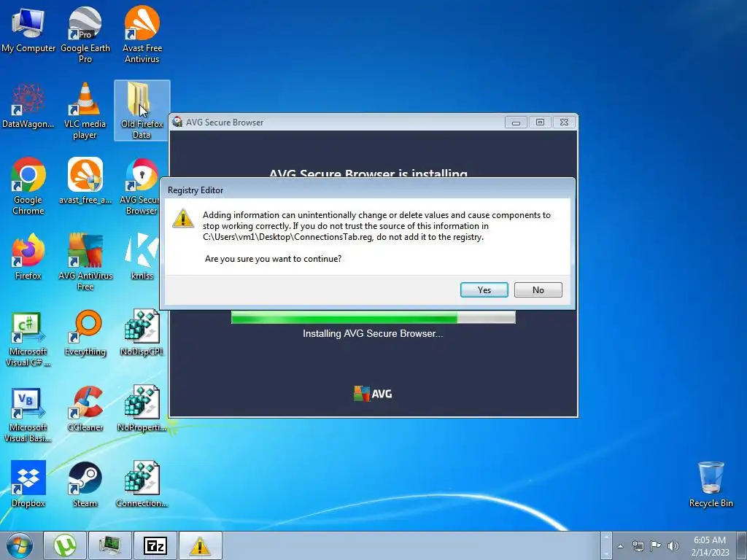Open Avast Free Antivirus shortcut
747x560 pixels.
pyautogui.click(x=142, y=34)
